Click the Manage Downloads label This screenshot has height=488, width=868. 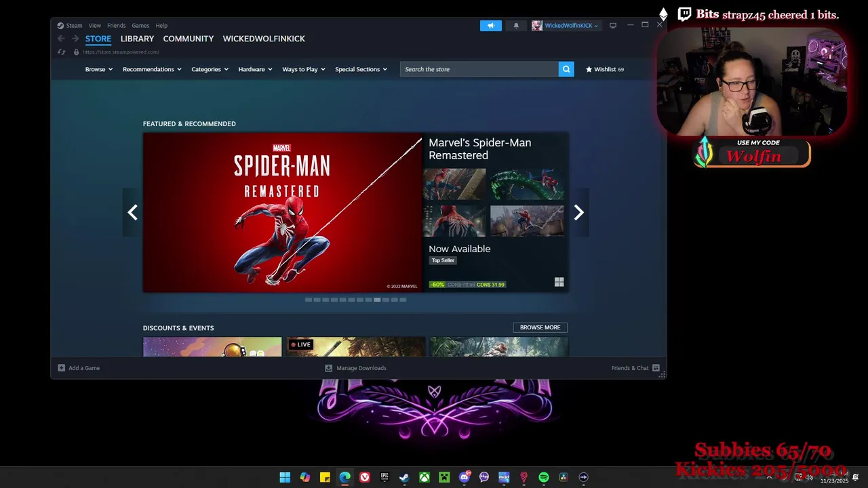(361, 368)
